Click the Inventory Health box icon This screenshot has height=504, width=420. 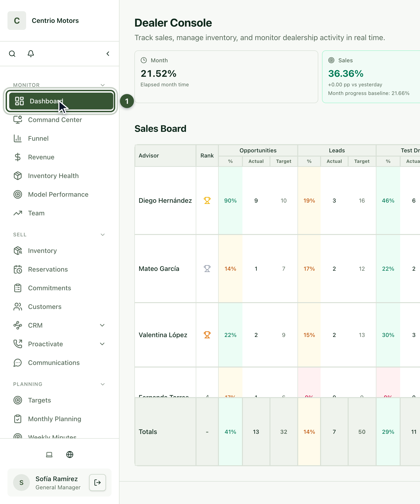click(18, 176)
